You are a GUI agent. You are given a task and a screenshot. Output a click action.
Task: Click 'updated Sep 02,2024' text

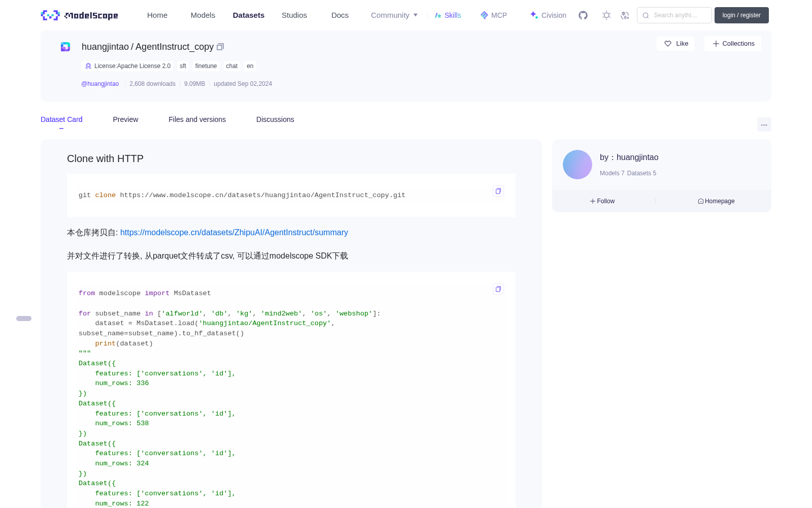pos(243,84)
